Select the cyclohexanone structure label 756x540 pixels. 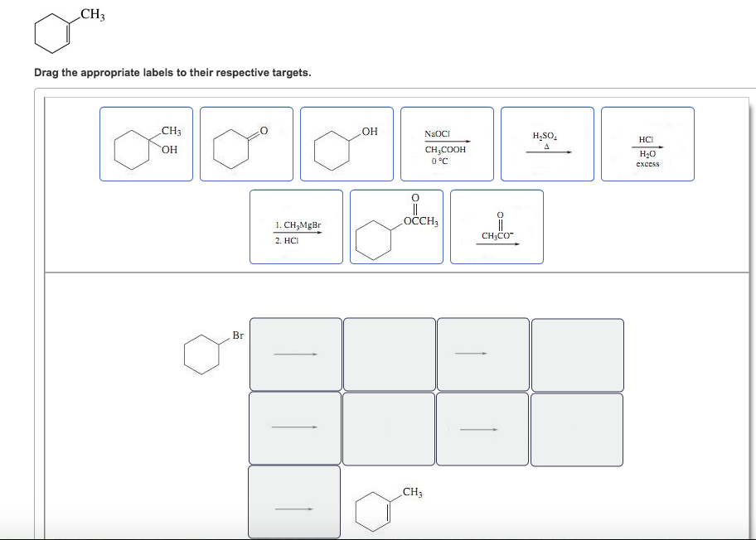pos(246,144)
